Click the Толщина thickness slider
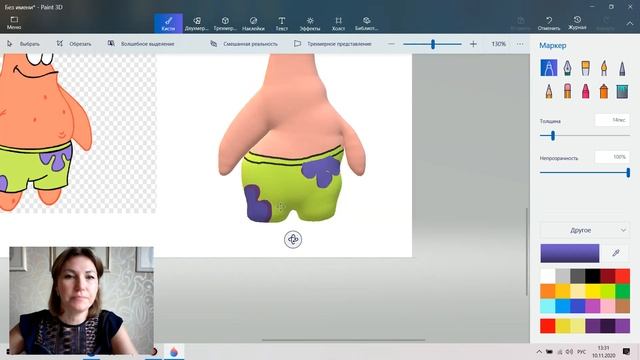The height and width of the screenshot is (360, 640). point(584,136)
